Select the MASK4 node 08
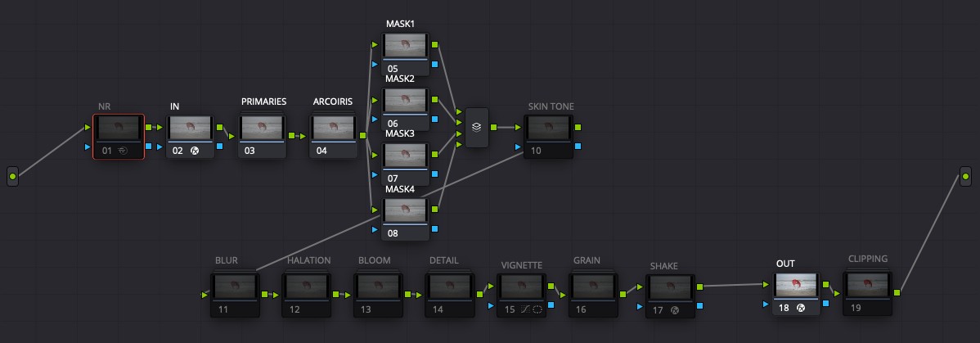 [x=405, y=219]
